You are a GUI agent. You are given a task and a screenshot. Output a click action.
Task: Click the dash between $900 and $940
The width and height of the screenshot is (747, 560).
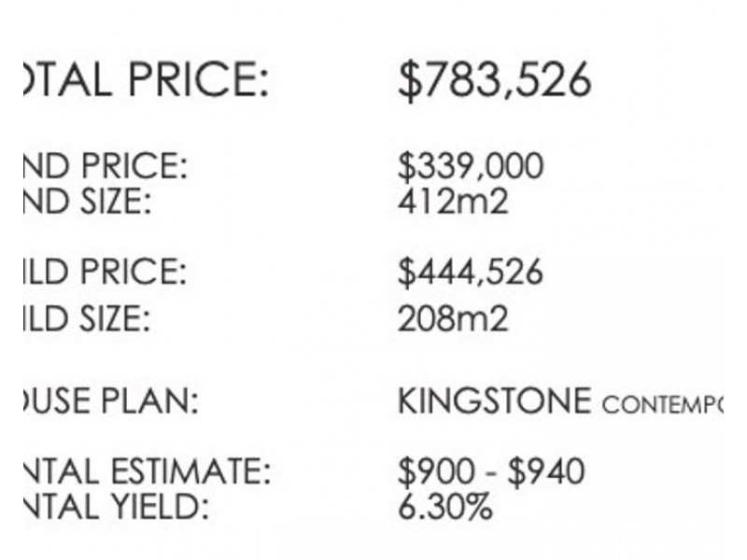tap(490, 474)
